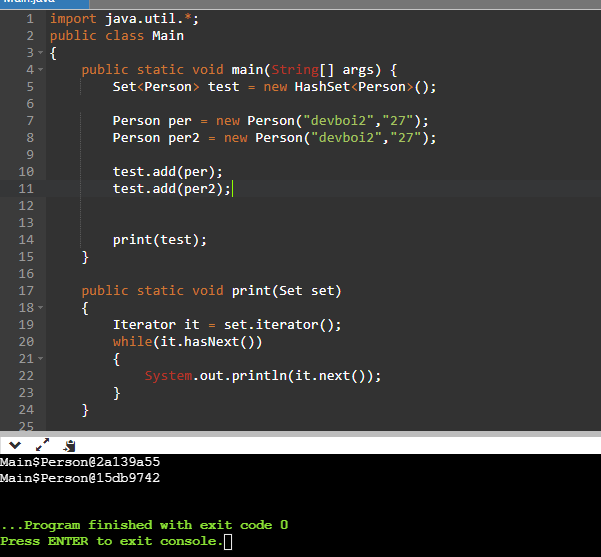Click console output 'Main$Person@15db9742'
This screenshot has height=557, width=601.
click(80, 478)
